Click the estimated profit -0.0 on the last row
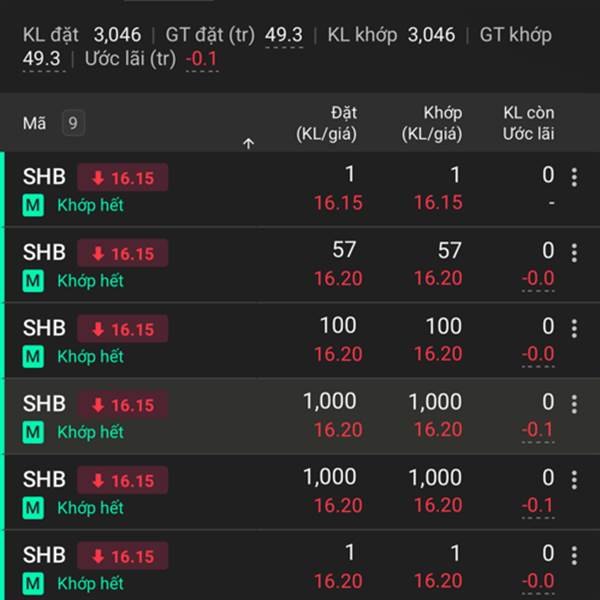Viewport: 600px width, 600px height. [538, 581]
